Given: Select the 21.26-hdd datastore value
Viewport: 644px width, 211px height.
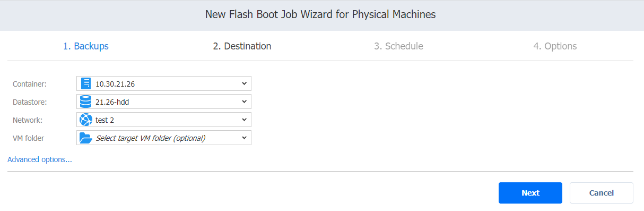Looking at the screenshot, I should pyautogui.click(x=112, y=102).
